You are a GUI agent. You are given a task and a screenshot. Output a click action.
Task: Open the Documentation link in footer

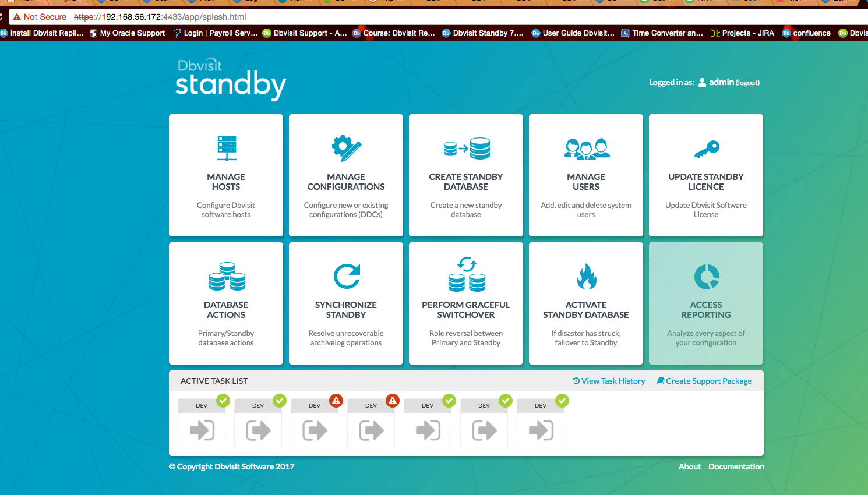click(736, 466)
